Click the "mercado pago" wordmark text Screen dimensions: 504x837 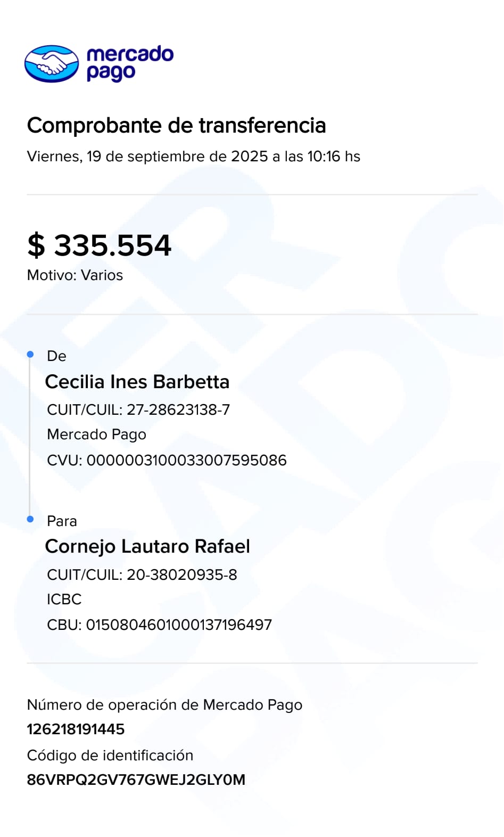pos(129,63)
